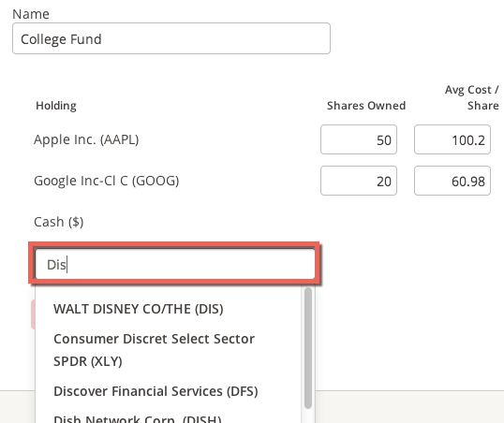
Task: Pick Discover Financial Services (DFS) option
Action: point(156,391)
